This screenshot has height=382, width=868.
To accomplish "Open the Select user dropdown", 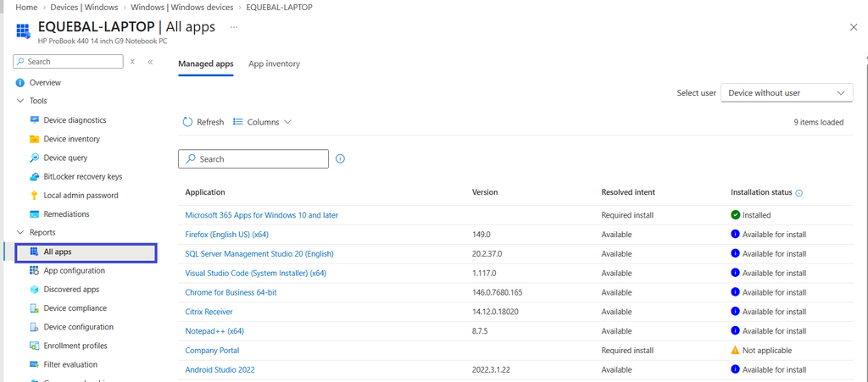I will pos(787,93).
